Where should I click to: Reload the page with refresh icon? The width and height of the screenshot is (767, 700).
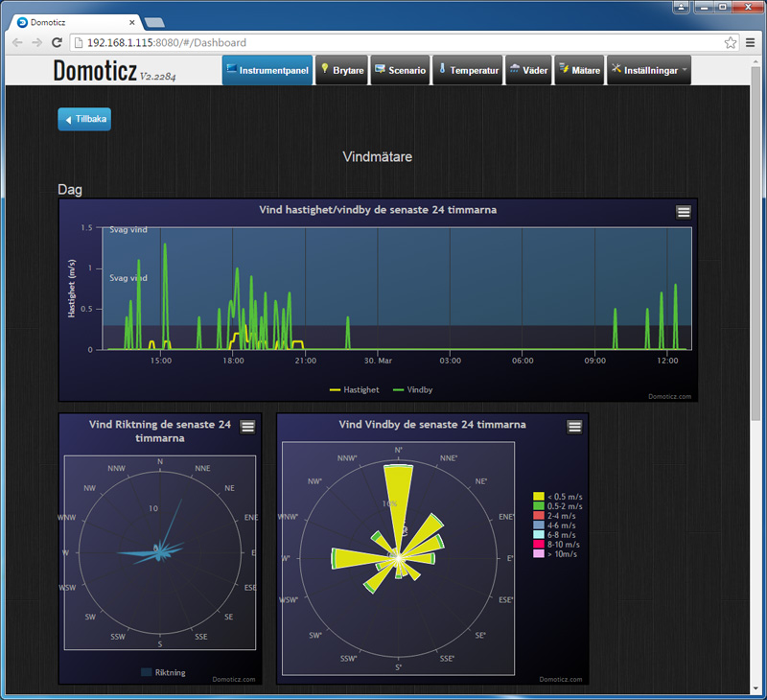pos(57,42)
